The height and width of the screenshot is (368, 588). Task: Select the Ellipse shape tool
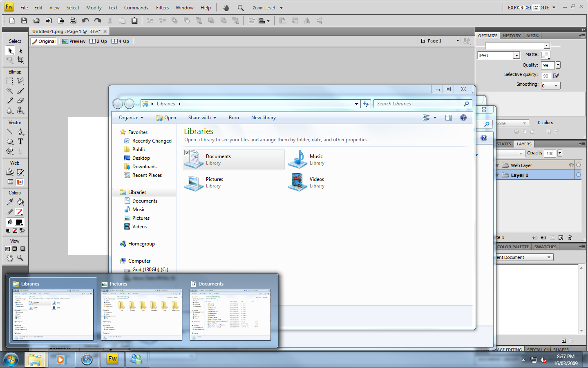(x=10, y=141)
